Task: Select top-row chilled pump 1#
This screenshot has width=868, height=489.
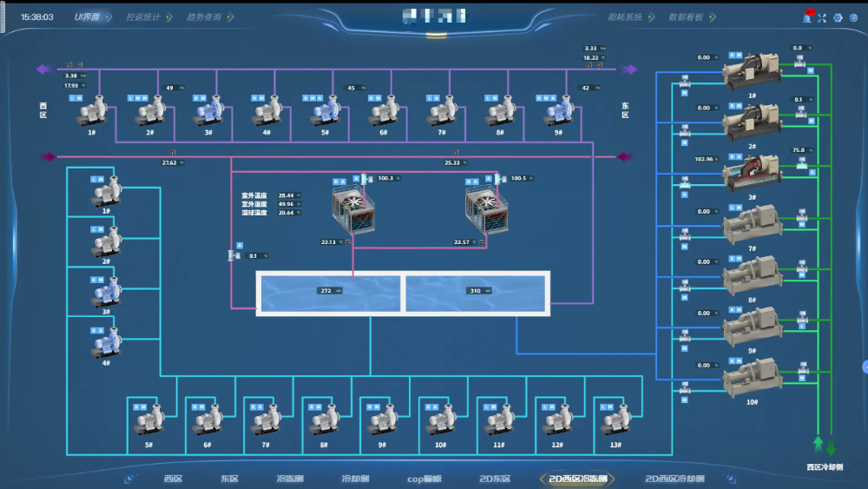Action: click(x=93, y=112)
